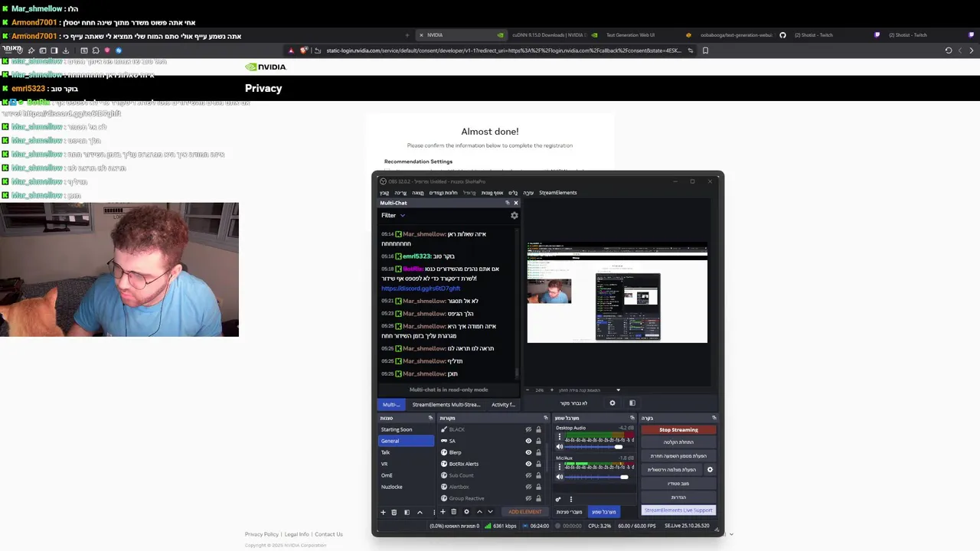Click Privacy Policy link on NVIDIA page
This screenshot has height=551, width=980.
coord(262,534)
